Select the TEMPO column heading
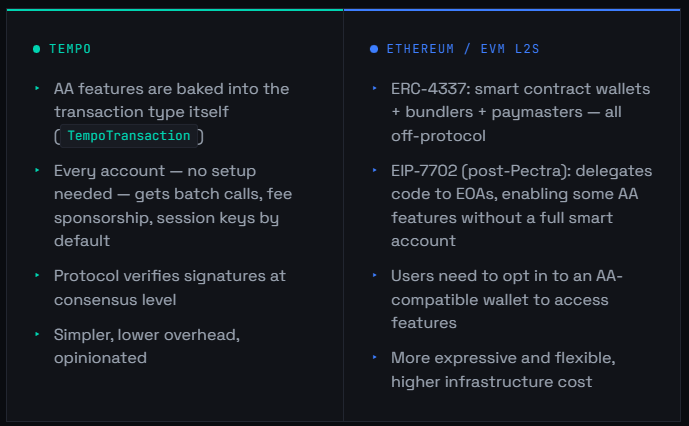689x426 pixels. (x=70, y=48)
